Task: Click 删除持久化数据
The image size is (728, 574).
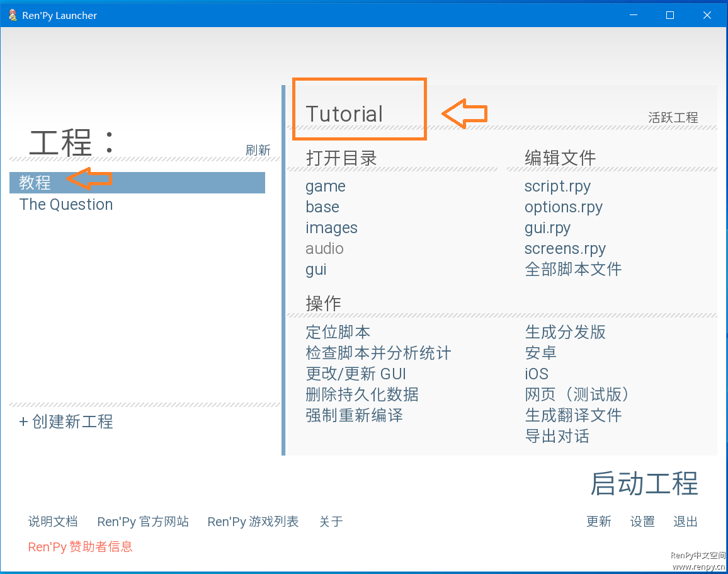Action: tap(361, 394)
